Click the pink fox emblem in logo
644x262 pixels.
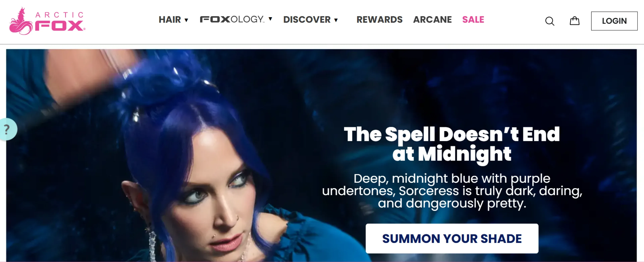coord(21,21)
